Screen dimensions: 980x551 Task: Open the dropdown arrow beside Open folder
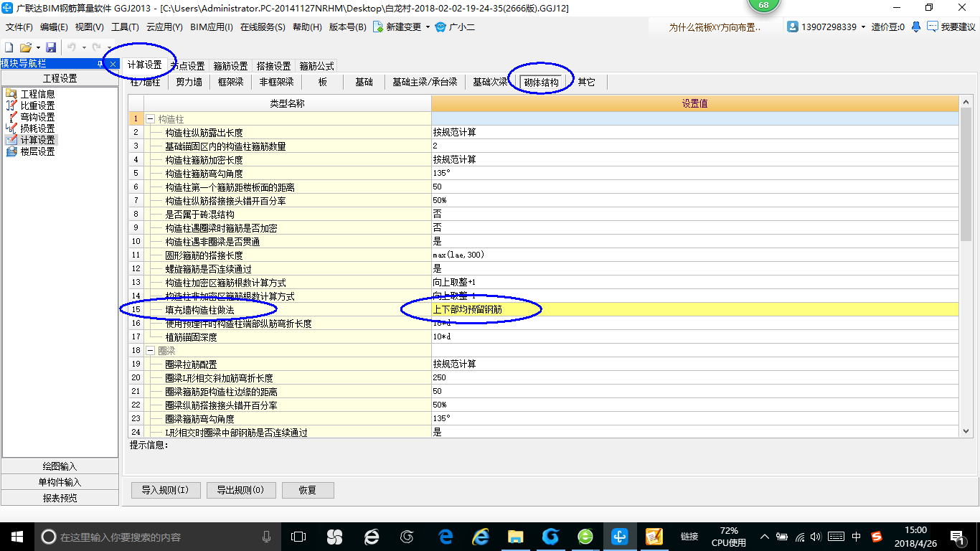pyautogui.click(x=37, y=47)
